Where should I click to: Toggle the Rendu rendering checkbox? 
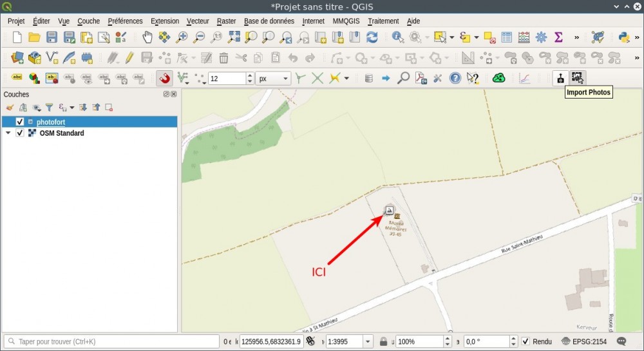[526, 341]
